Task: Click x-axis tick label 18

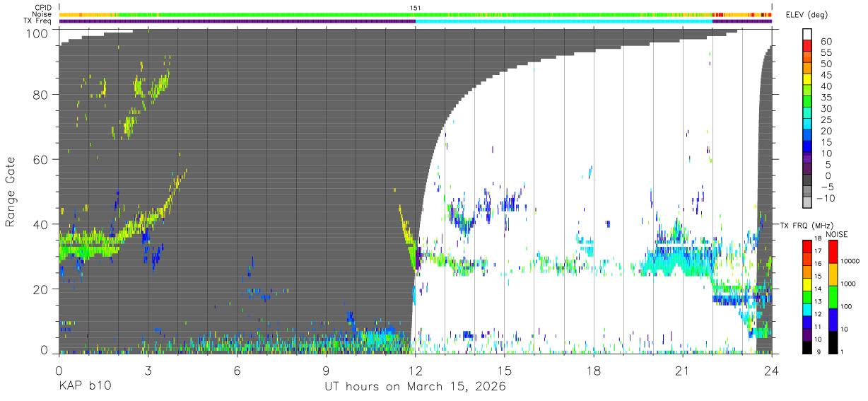Action: [593, 370]
